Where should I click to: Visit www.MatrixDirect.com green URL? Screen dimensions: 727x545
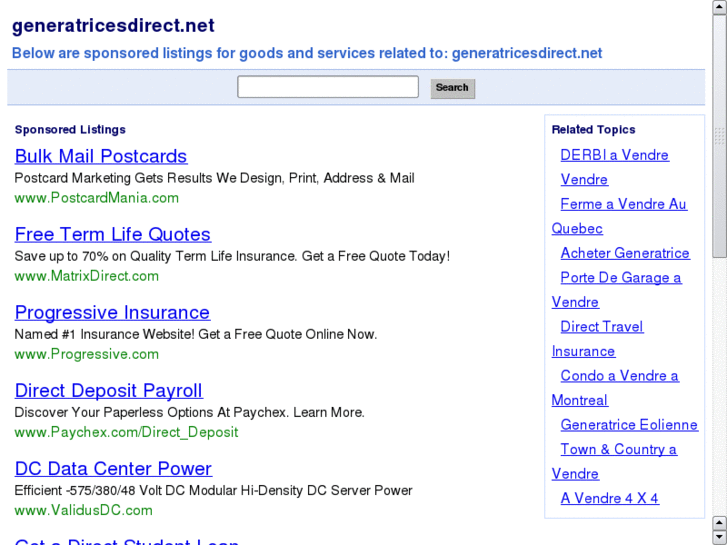click(87, 276)
